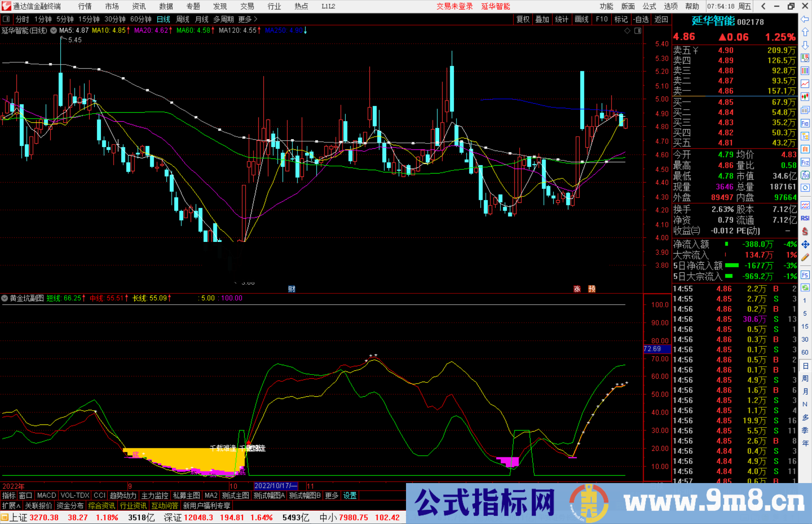Click the trend line chart icon in sidebar
The height and width of the screenshot is (524, 812).
[x=805, y=84]
